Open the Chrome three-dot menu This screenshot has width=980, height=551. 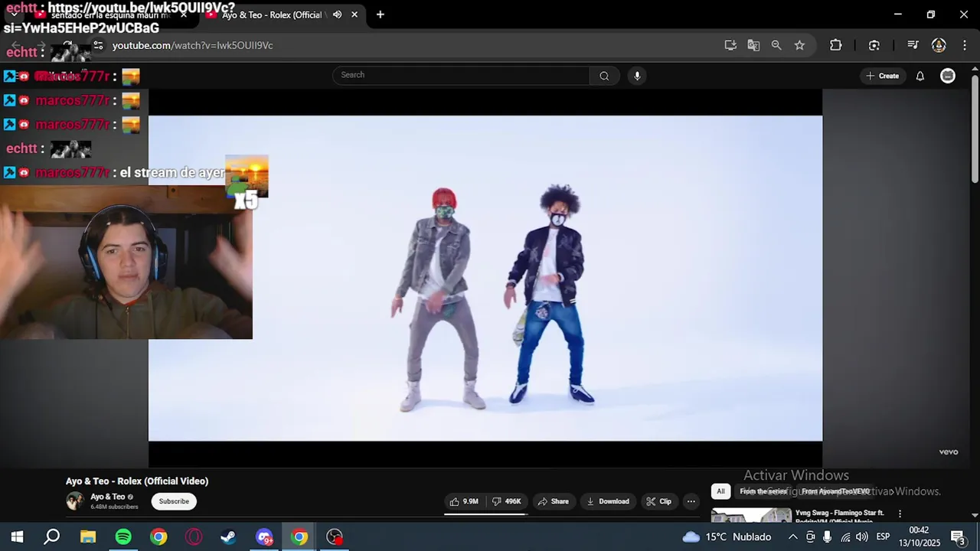click(x=964, y=45)
